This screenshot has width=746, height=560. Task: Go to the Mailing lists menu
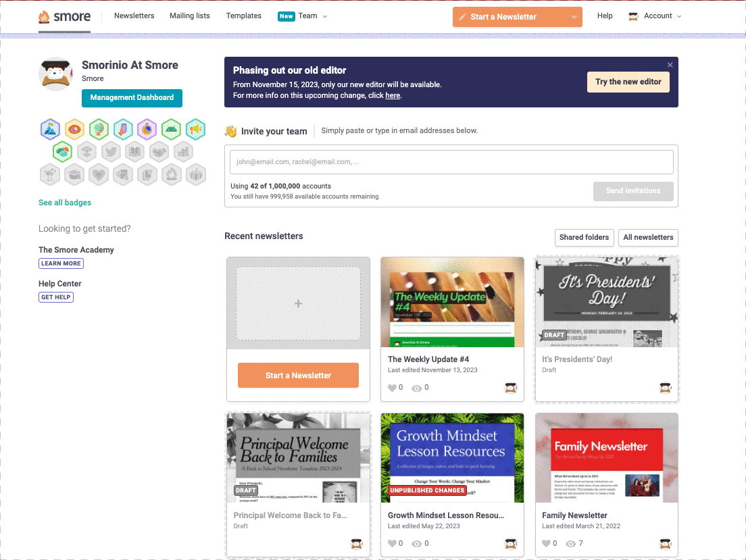pos(189,16)
